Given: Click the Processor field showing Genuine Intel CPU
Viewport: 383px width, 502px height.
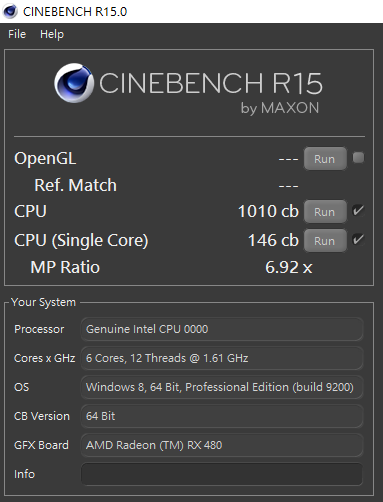Looking at the screenshot, I should click(x=222, y=329).
